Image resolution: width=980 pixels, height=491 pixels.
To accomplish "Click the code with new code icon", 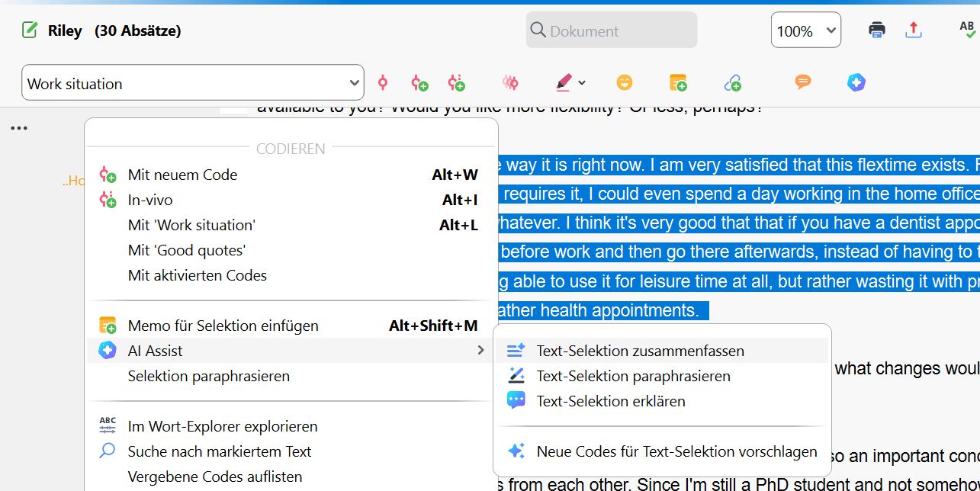I will (419, 83).
